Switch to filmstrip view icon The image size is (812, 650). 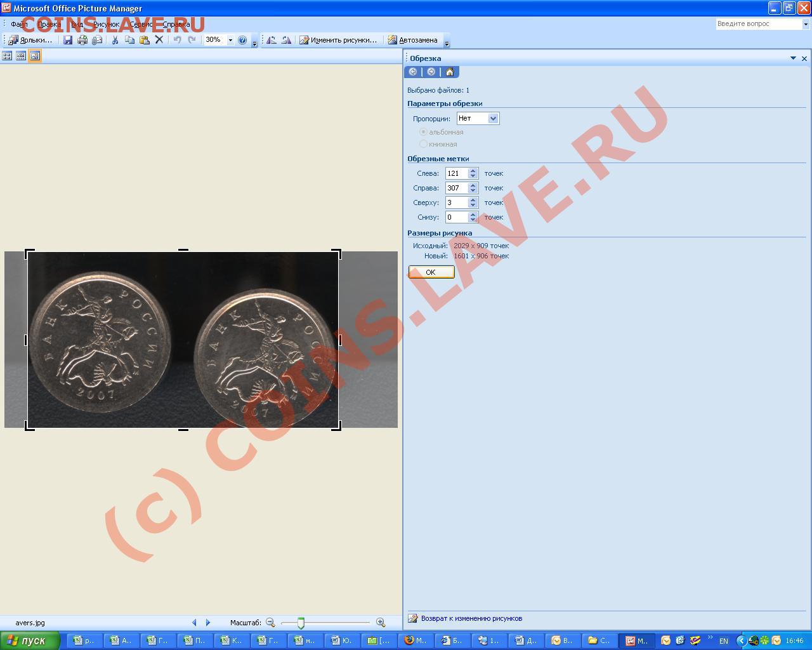click(x=21, y=56)
